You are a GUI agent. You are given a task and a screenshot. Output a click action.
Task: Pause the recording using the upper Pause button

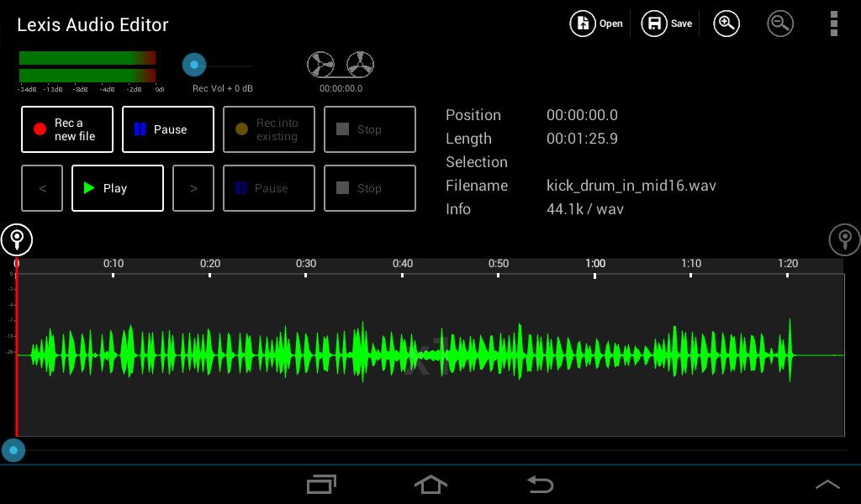pyautogui.click(x=168, y=129)
